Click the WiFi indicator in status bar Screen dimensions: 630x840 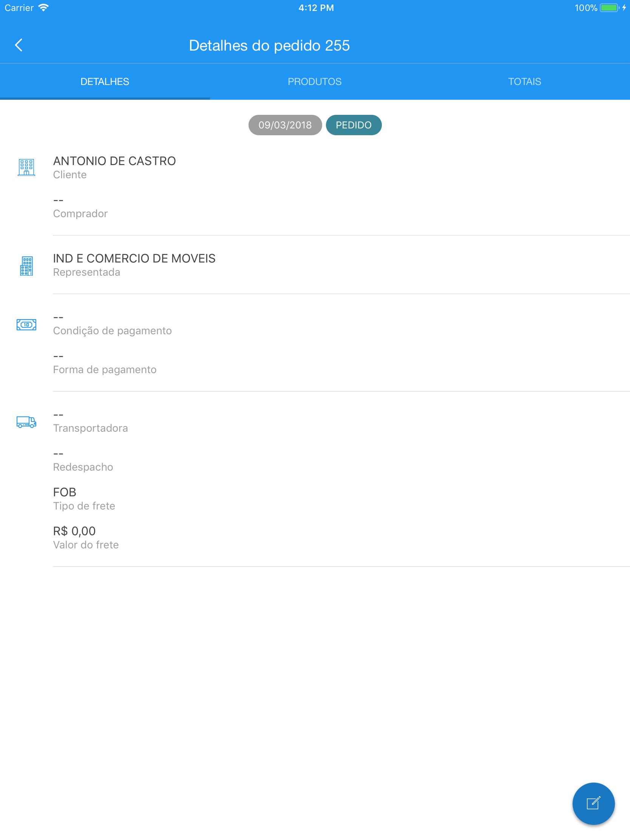pos(43,7)
